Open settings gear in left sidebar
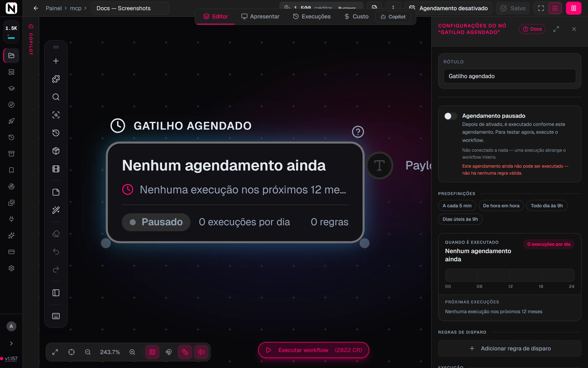This screenshot has height=368, width=588. [x=11, y=268]
